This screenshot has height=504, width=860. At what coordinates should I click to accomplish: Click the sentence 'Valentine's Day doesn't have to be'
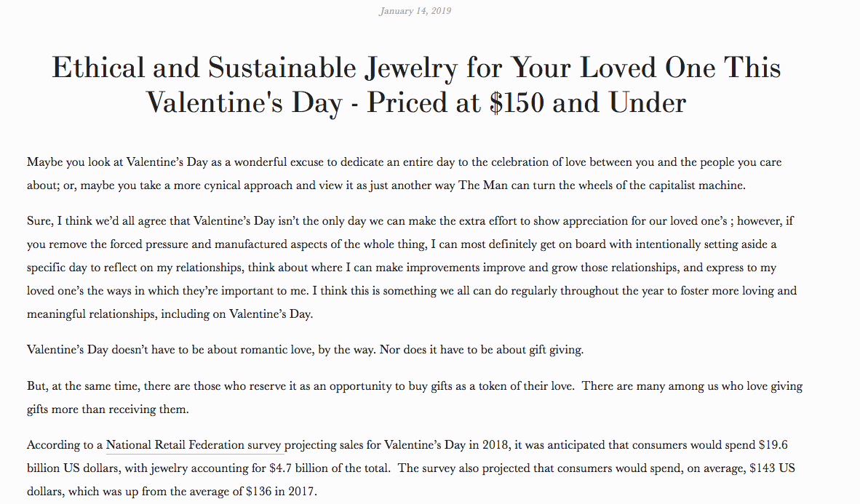pos(305,350)
